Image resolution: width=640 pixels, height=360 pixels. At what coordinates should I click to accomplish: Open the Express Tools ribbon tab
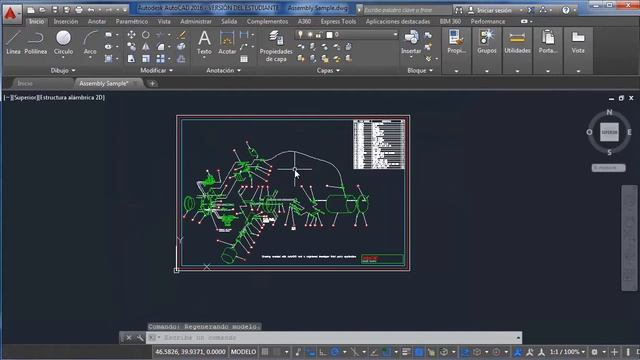(338, 21)
